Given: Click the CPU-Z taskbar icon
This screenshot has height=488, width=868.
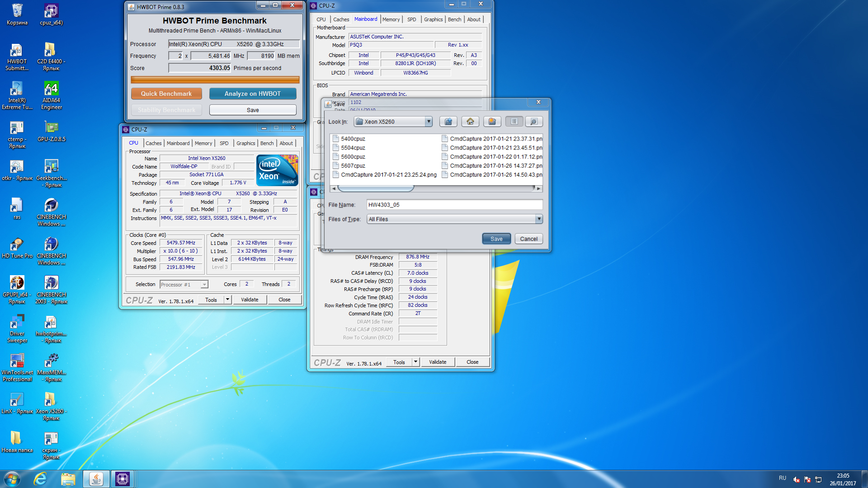Looking at the screenshot, I should (122, 479).
